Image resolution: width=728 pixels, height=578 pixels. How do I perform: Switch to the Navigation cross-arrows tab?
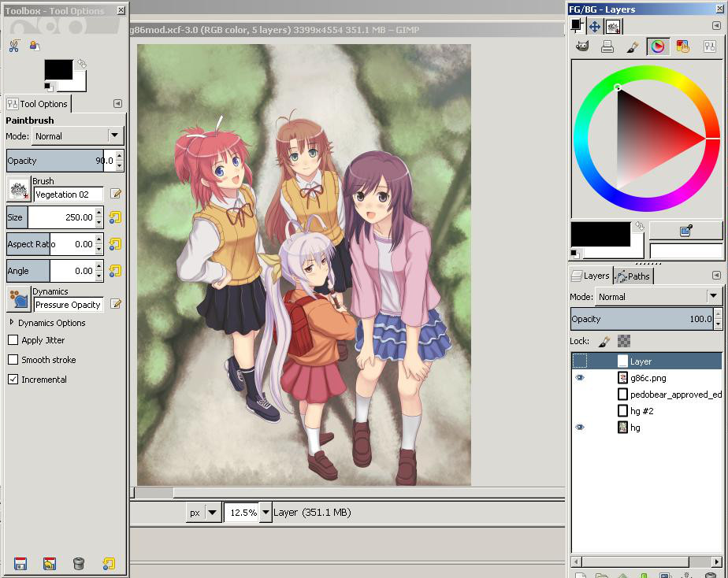click(595, 27)
